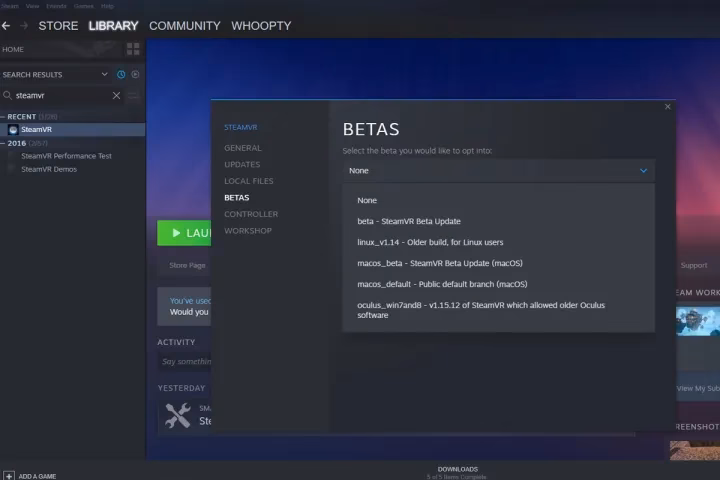Screen dimensions: 720x480
Task: Click the SteamVR game icon in list
Action: [13, 130]
